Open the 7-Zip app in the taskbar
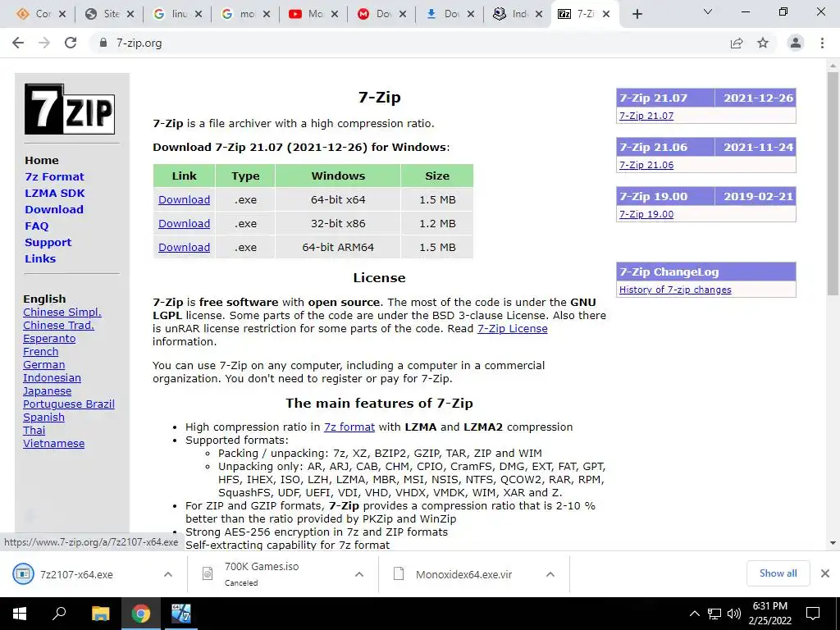 coord(181,614)
